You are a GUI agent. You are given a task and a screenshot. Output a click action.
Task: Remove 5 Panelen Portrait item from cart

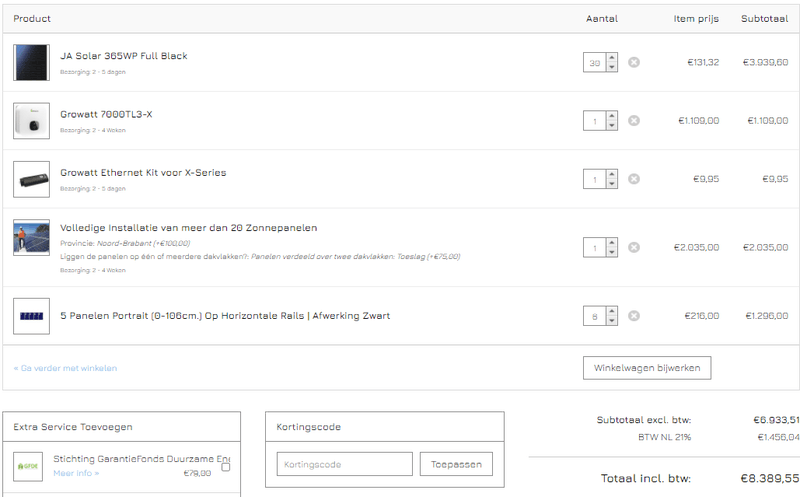tap(634, 316)
